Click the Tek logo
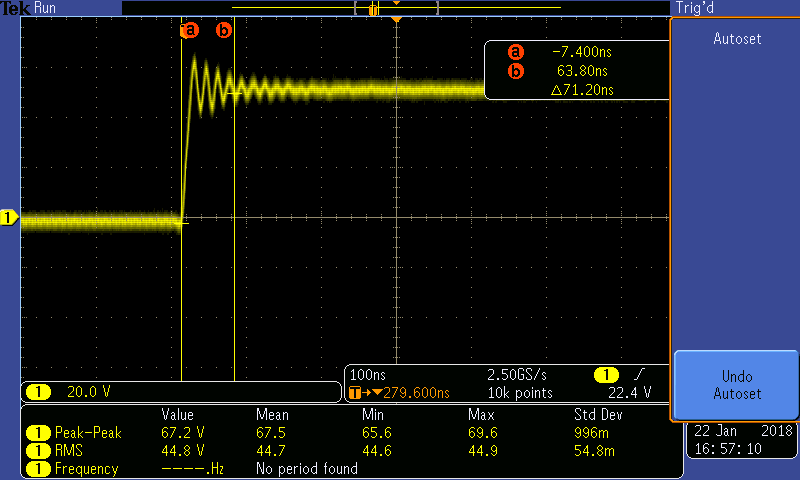Viewport: 800px width, 480px height. 15,8
